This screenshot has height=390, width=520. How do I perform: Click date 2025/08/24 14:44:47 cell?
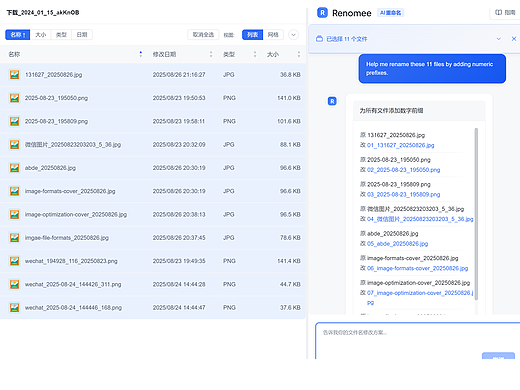pyautogui.click(x=179, y=307)
